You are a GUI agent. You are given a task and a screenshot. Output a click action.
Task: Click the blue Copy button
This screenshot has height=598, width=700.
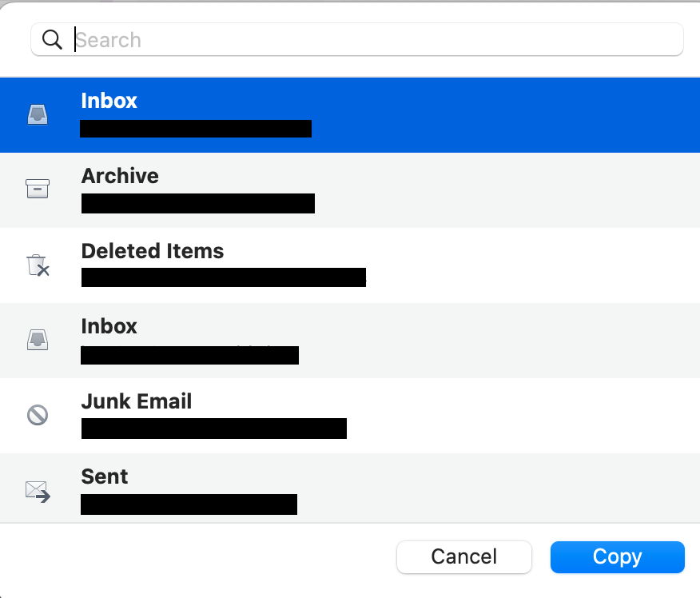617,557
